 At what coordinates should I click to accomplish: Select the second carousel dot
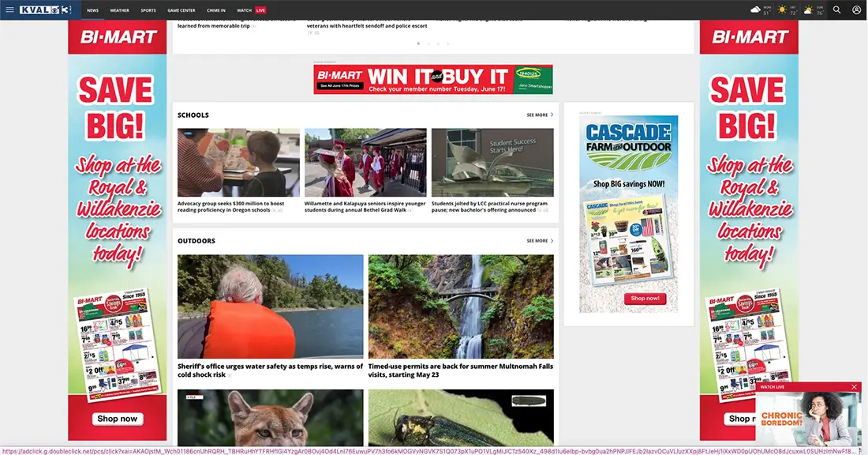point(428,43)
